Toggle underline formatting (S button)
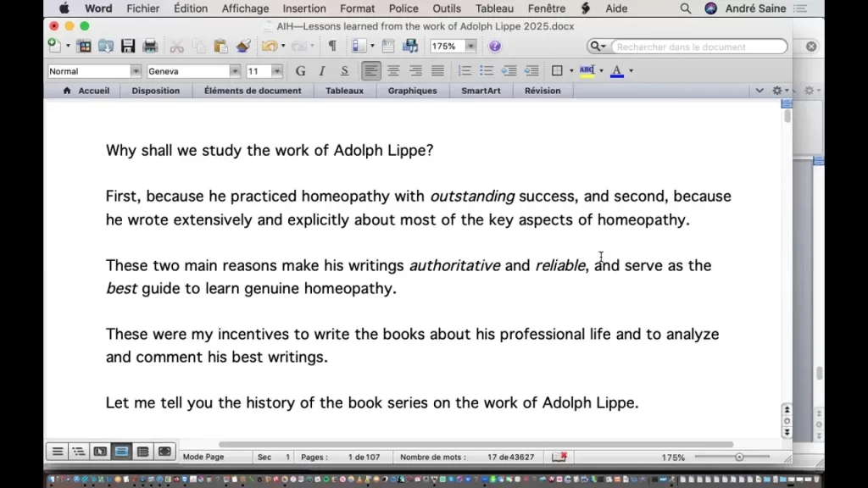 pyautogui.click(x=344, y=71)
